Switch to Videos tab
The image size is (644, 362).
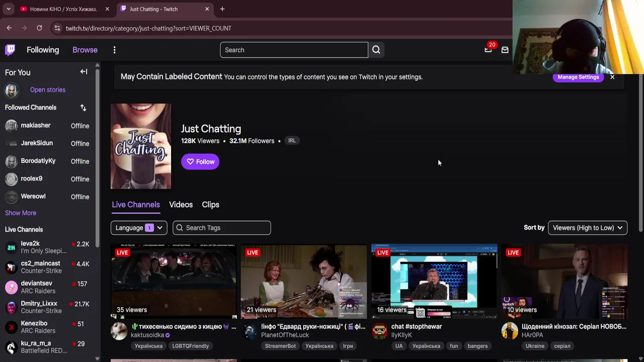(181, 205)
